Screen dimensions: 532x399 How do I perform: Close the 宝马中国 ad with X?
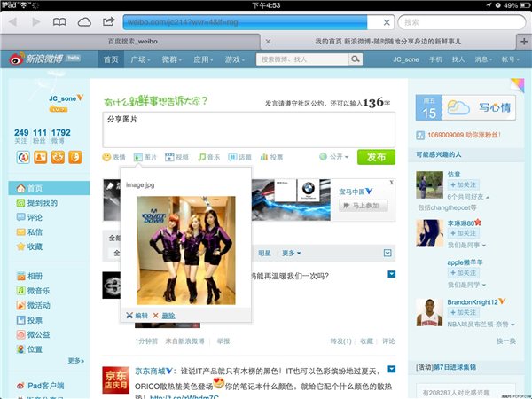pyautogui.click(x=392, y=183)
